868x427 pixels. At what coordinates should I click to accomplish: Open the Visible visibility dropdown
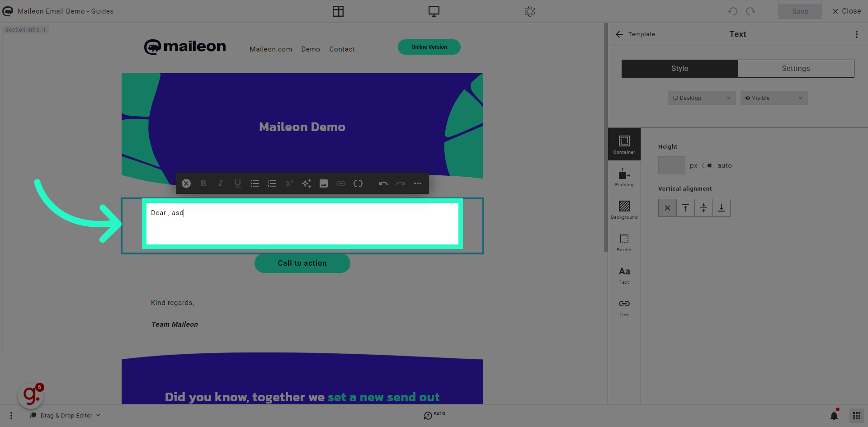774,98
